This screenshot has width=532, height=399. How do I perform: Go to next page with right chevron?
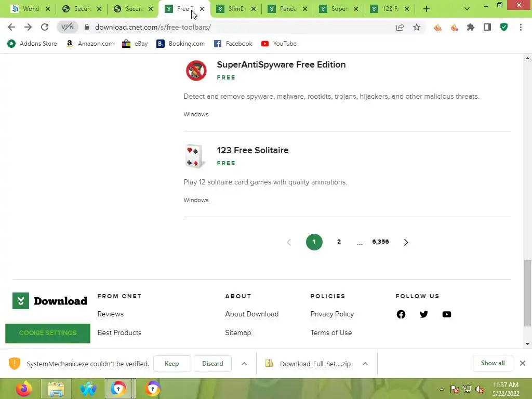(406, 242)
